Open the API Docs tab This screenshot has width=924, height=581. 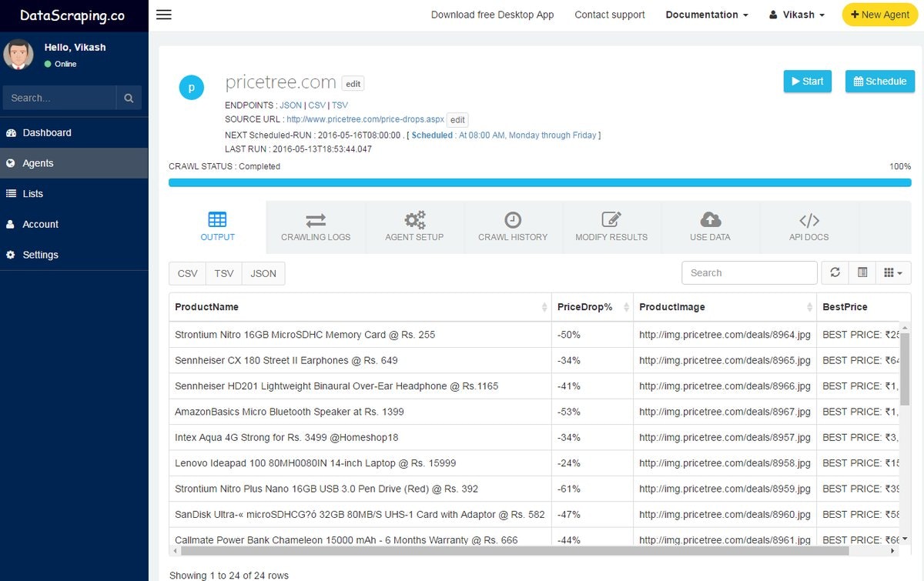(808, 227)
